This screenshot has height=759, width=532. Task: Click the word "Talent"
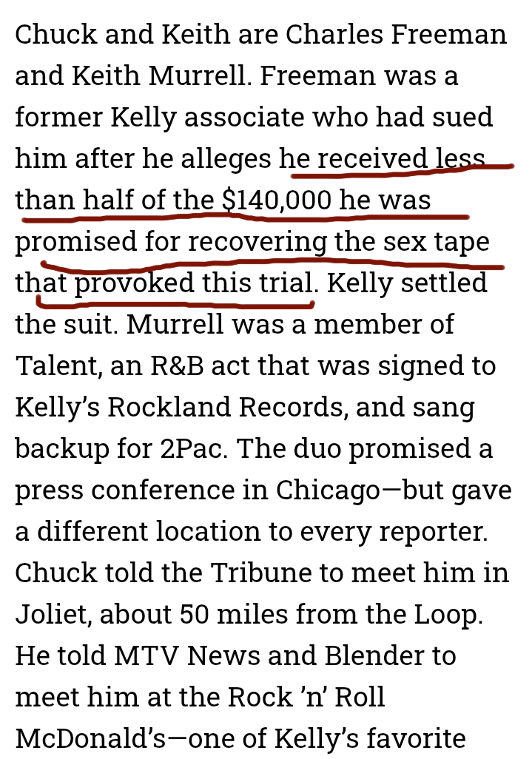tap(53, 366)
